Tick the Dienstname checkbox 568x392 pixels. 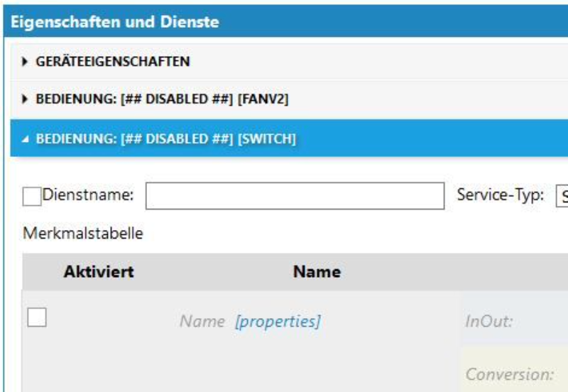(32, 197)
